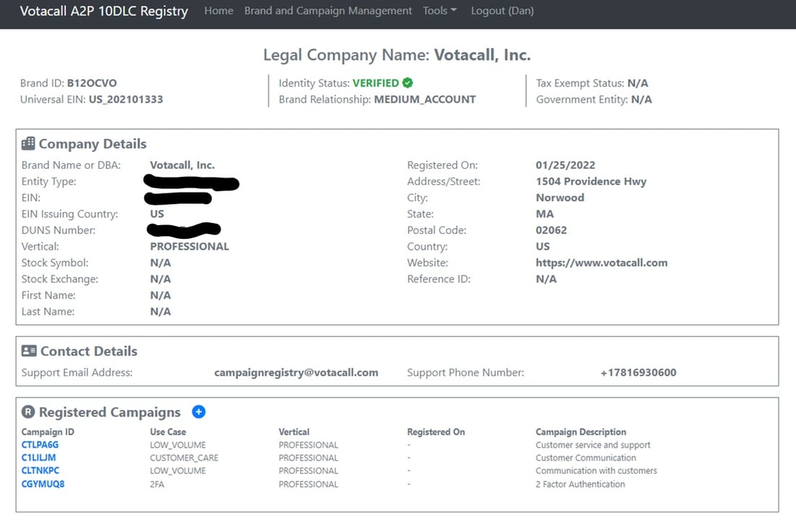Click the Brand Name value Votacall, Inc.

[183, 165]
